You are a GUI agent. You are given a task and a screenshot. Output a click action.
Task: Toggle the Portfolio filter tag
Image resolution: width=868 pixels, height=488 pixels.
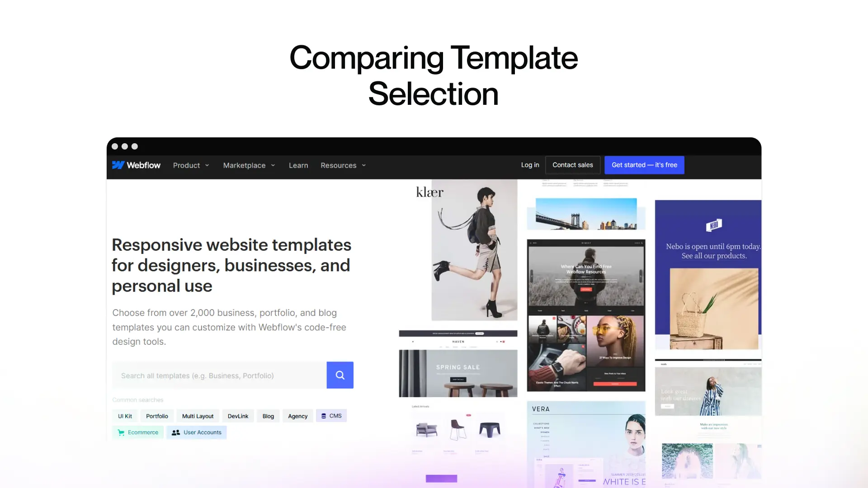coord(156,416)
